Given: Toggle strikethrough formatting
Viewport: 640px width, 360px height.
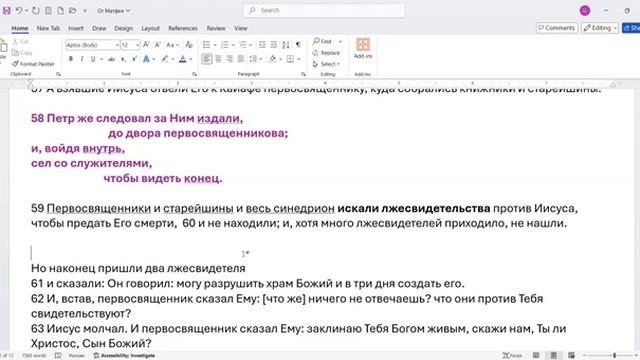Looking at the screenshot, I should [111, 59].
